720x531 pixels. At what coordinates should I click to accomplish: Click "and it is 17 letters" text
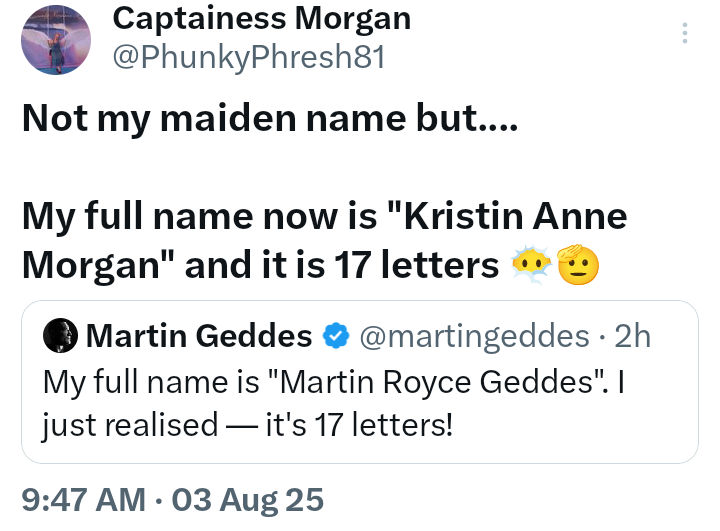(340, 265)
